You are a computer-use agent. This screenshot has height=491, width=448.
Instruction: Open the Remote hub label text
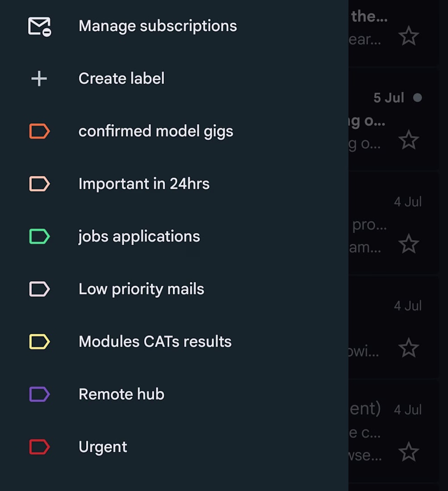[121, 394]
